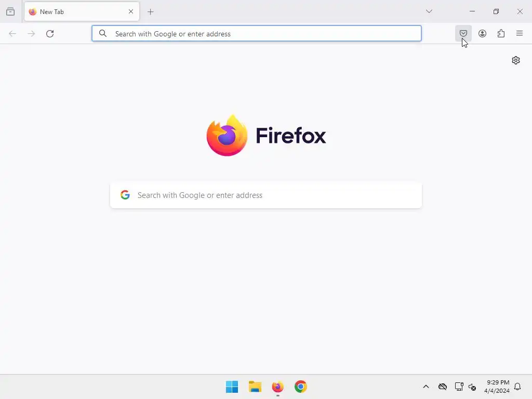
Task: Open the network status tray icon
Action: coord(459,387)
